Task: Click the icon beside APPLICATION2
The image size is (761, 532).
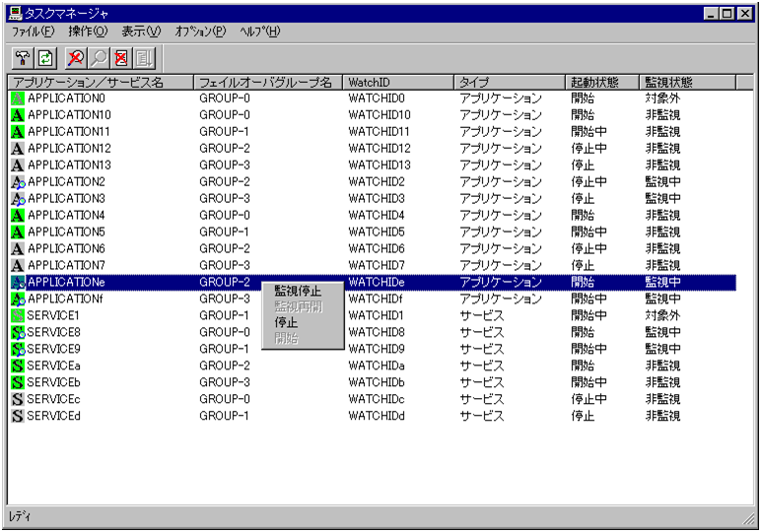Action: click(18, 182)
